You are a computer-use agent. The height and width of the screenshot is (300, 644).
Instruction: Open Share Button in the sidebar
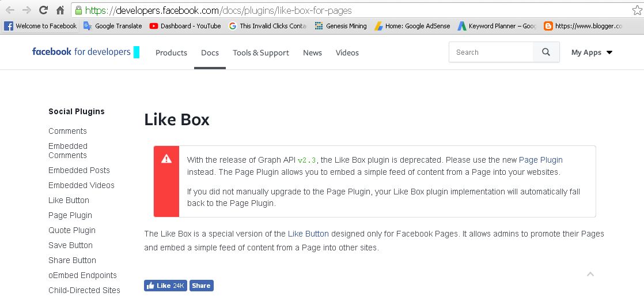click(72, 260)
